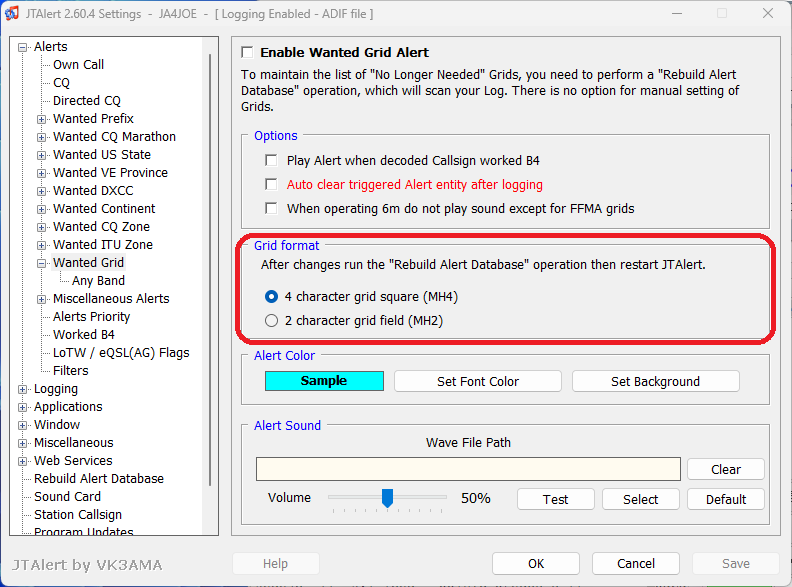Select 2 character grid field (MH2) option
Viewport: 792px width, 587px height.
point(271,320)
